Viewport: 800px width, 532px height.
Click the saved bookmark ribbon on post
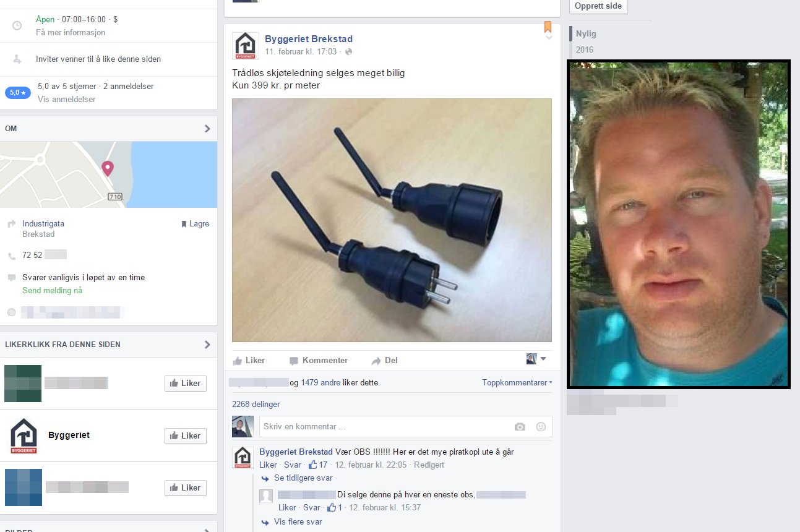click(548, 27)
